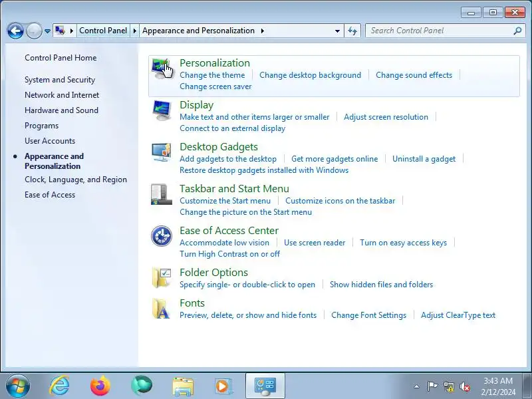Refresh the Control Panel view
This screenshot has height=399, width=532.
point(352,31)
